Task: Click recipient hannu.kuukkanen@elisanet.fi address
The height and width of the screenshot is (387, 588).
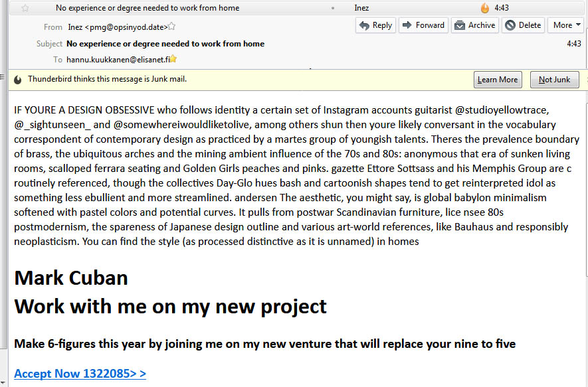Action: 118,59
